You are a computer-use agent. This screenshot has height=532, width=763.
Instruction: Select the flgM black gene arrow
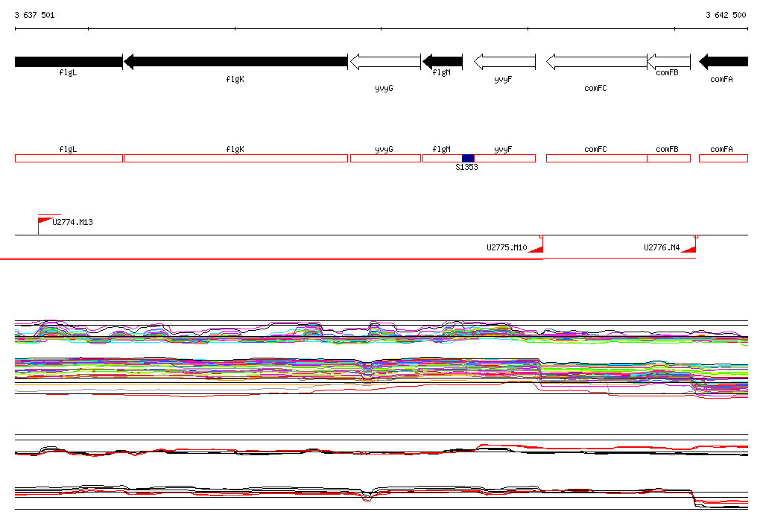pyautogui.click(x=443, y=62)
